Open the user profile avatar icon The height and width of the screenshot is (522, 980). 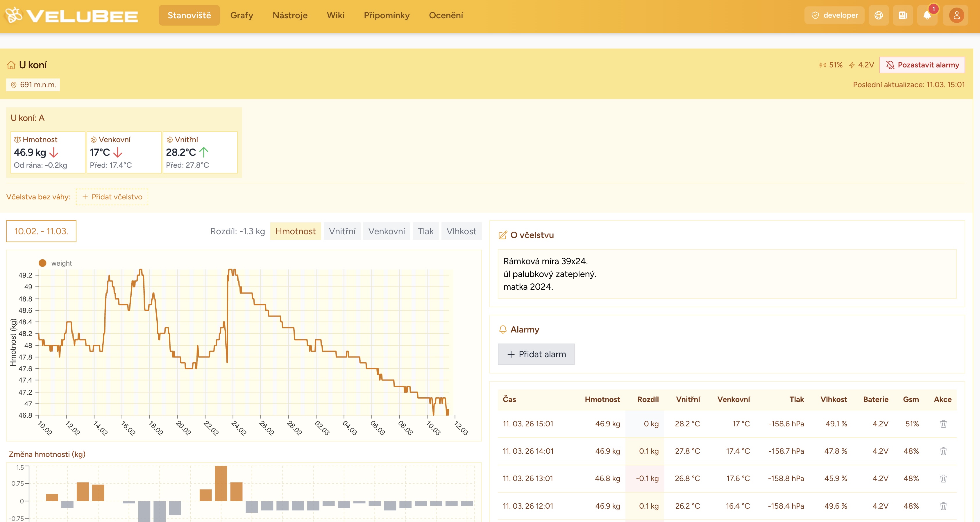956,16
